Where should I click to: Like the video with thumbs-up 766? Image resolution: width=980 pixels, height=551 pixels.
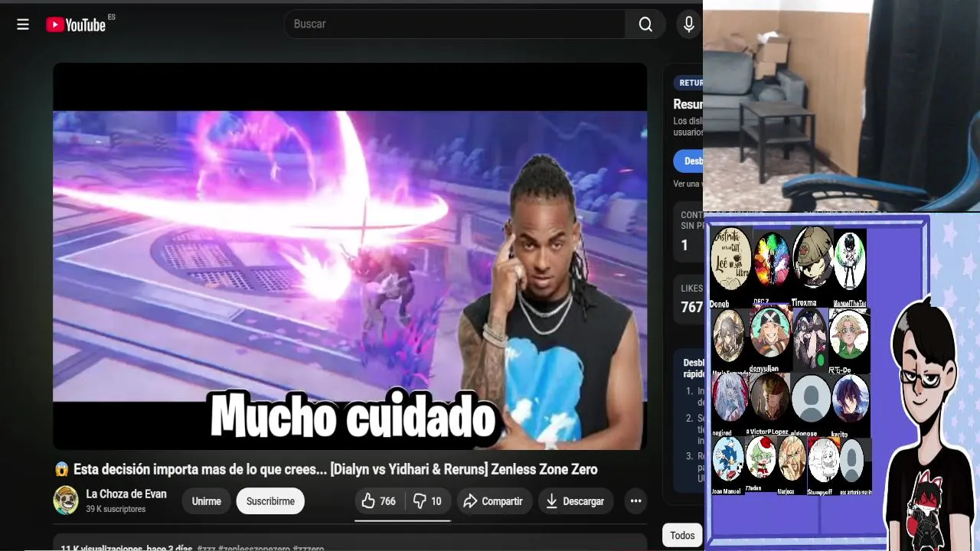click(x=379, y=501)
